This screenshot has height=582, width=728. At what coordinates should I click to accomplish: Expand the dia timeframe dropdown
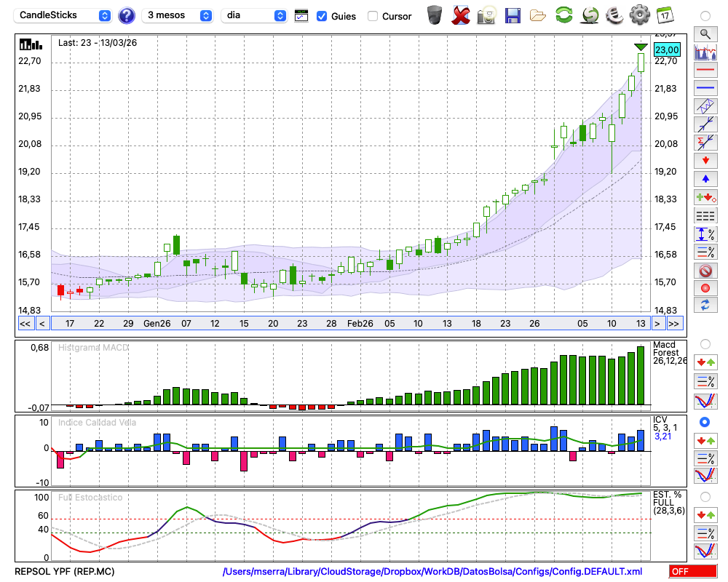point(255,15)
